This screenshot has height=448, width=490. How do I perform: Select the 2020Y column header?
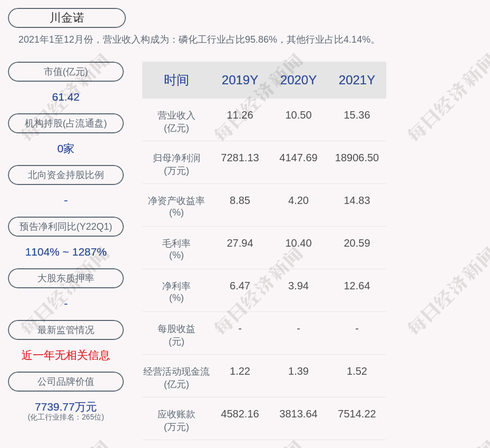click(x=298, y=80)
